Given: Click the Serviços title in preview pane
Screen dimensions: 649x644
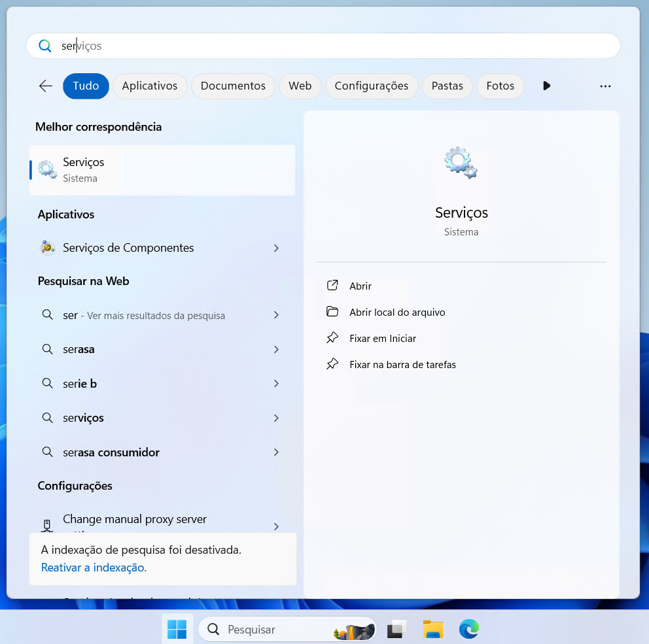Looking at the screenshot, I should pyautogui.click(x=461, y=212).
